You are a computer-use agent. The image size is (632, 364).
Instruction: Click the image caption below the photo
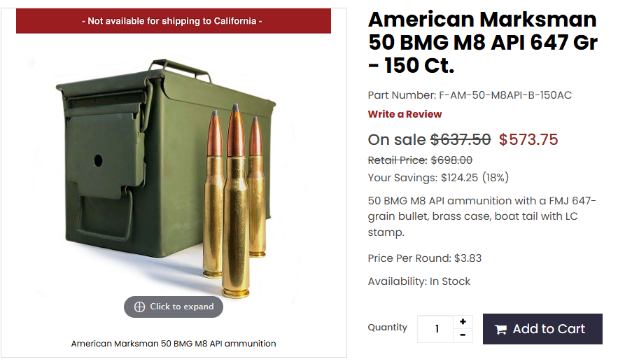174,344
